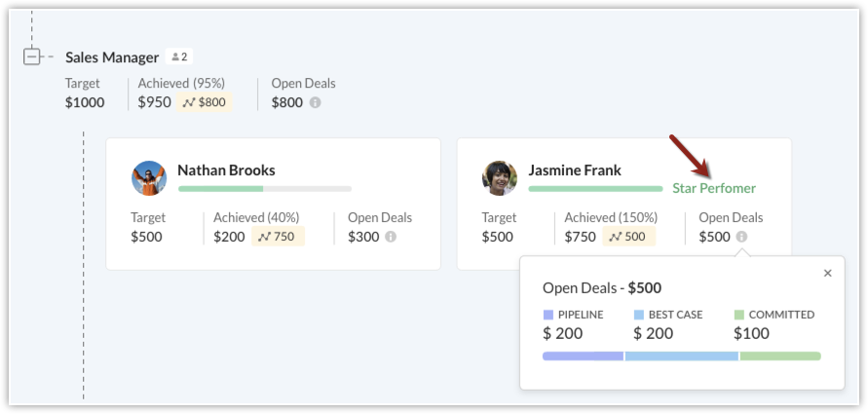Click Sales Manager open deals info icon

tap(315, 102)
